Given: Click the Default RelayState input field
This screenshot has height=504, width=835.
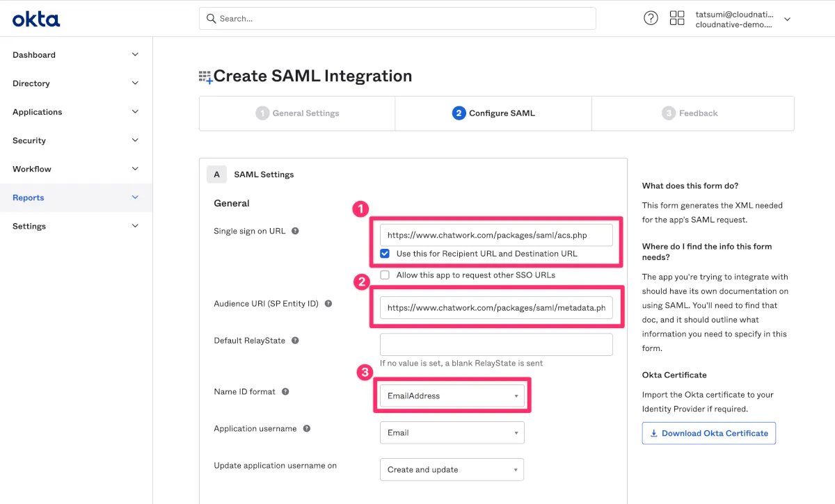Looking at the screenshot, I should pyautogui.click(x=496, y=345).
